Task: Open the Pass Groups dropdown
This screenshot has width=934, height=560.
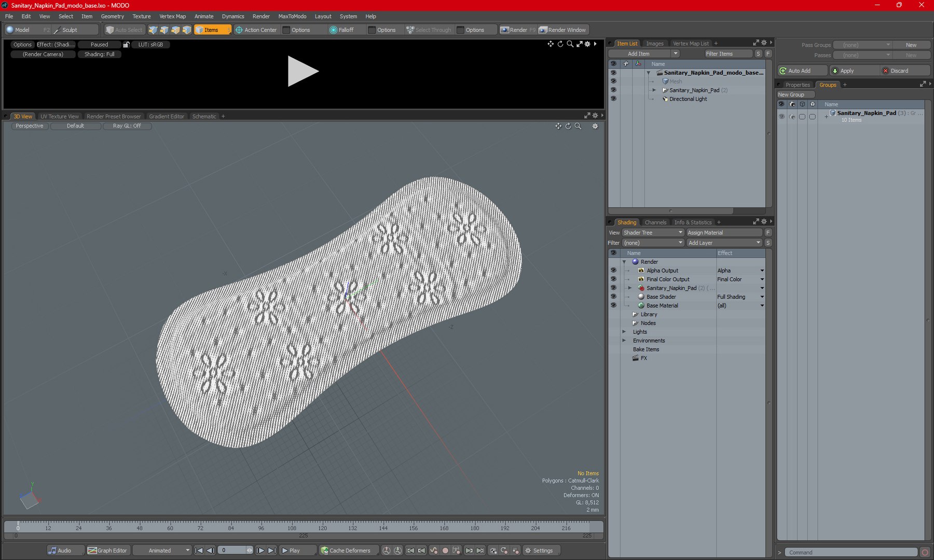Action: coord(862,45)
